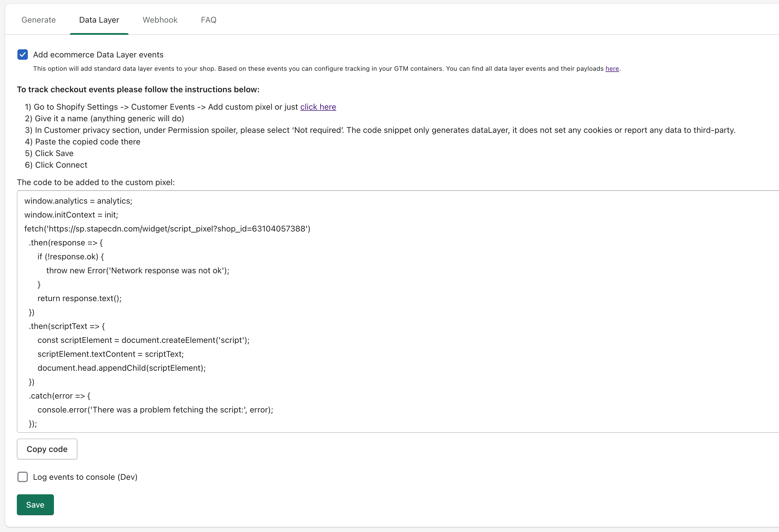Click Save to apply settings
779x532 pixels.
point(35,504)
